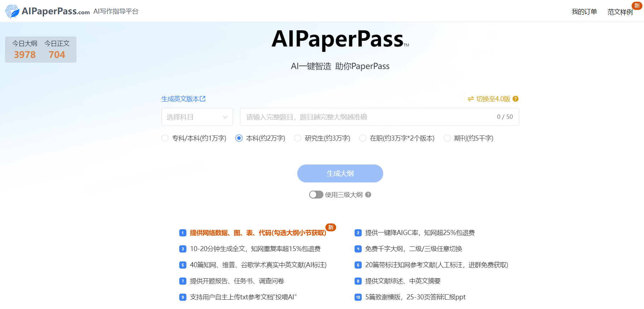Click the paper title input field

(379, 117)
